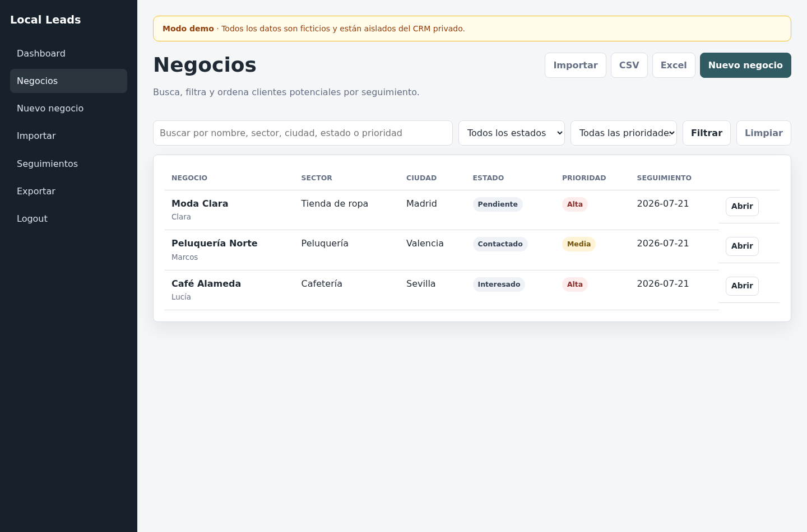Open Exportar in the sidebar
The height and width of the screenshot is (532, 807).
coord(68,191)
